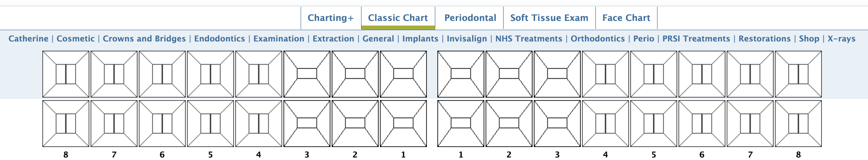The image size is (868, 160).
Task: Select lower left tooth 1 icon
Action: pos(461,124)
